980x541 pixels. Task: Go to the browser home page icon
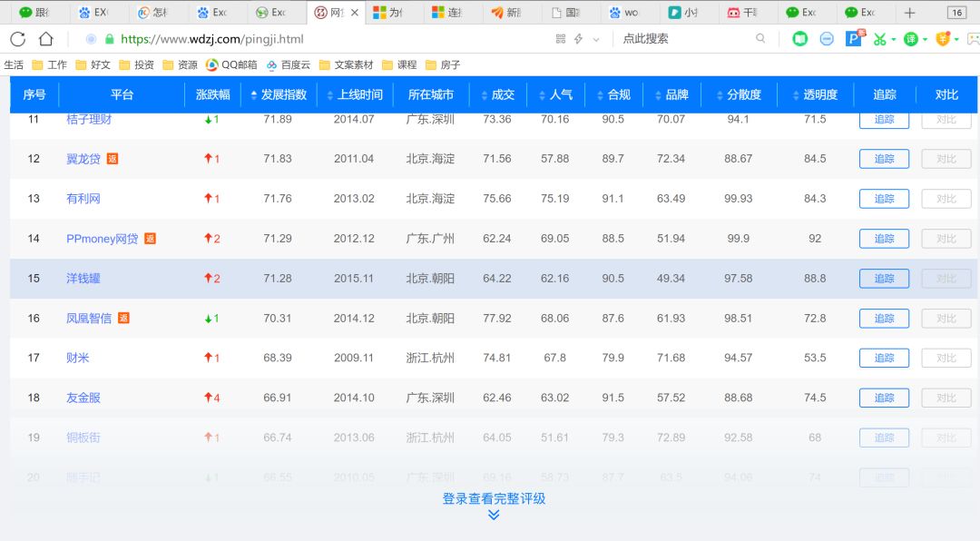[x=45, y=39]
